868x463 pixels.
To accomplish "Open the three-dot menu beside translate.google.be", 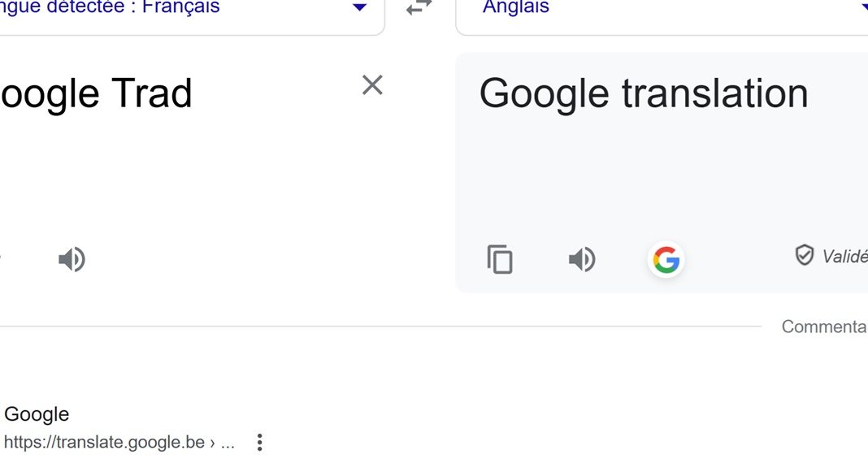I will pyautogui.click(x=259, y=442).
